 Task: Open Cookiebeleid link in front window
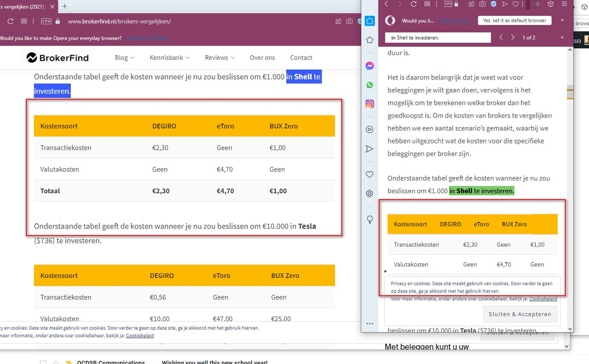tap(543, 299)
